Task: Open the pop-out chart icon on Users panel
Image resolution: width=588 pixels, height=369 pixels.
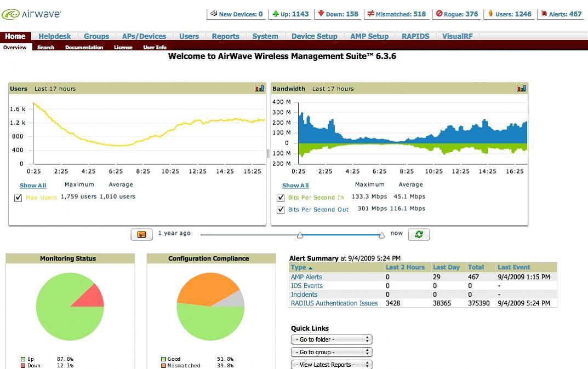Action: [258, 88]
